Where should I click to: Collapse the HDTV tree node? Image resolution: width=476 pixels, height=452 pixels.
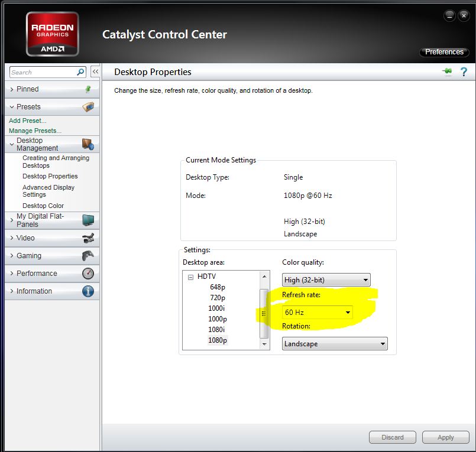coord(190,277)
